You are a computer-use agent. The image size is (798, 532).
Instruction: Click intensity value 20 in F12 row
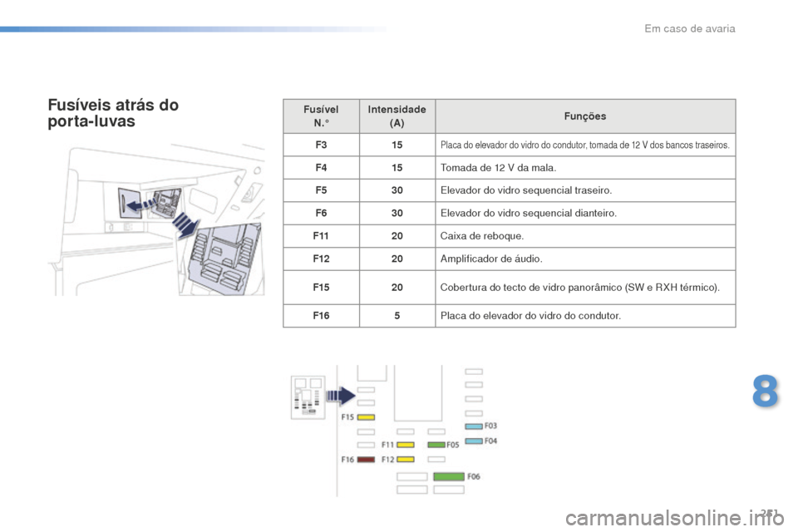(397, 259)
